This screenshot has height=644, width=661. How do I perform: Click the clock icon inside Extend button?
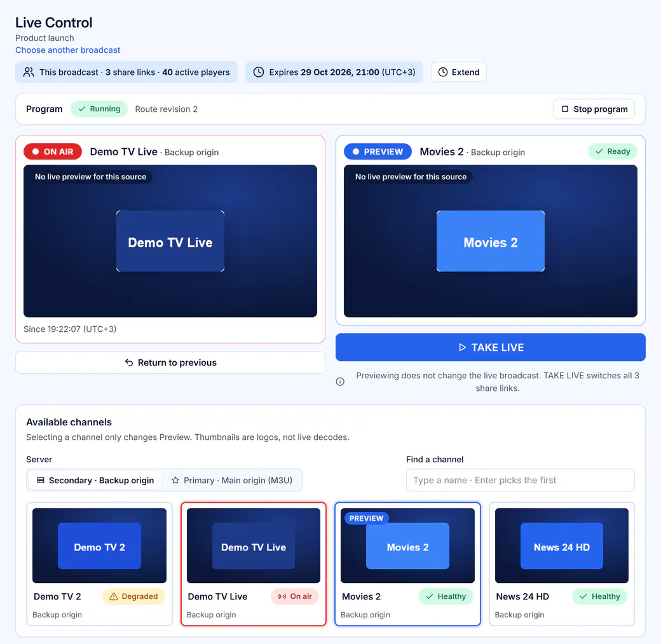click(442, 72)
